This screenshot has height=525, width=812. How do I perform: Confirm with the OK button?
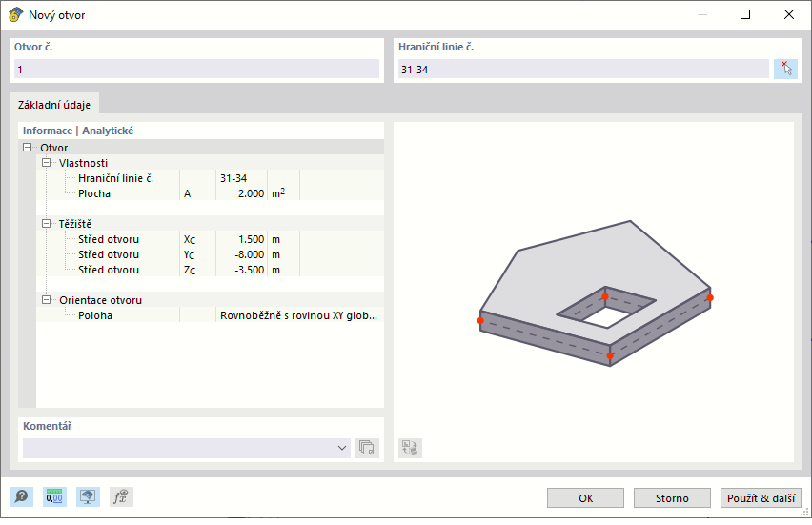coord(586,498)
